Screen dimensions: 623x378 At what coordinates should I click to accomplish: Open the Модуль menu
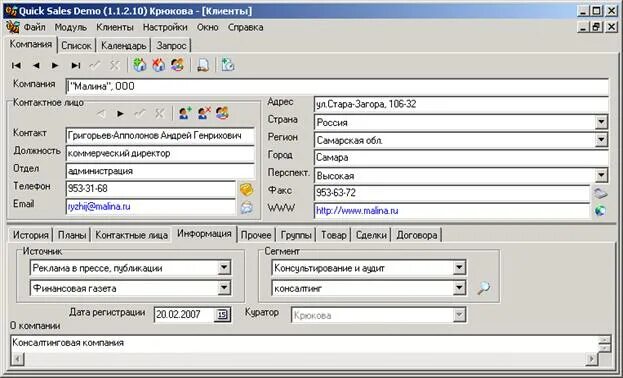(70, 27)
